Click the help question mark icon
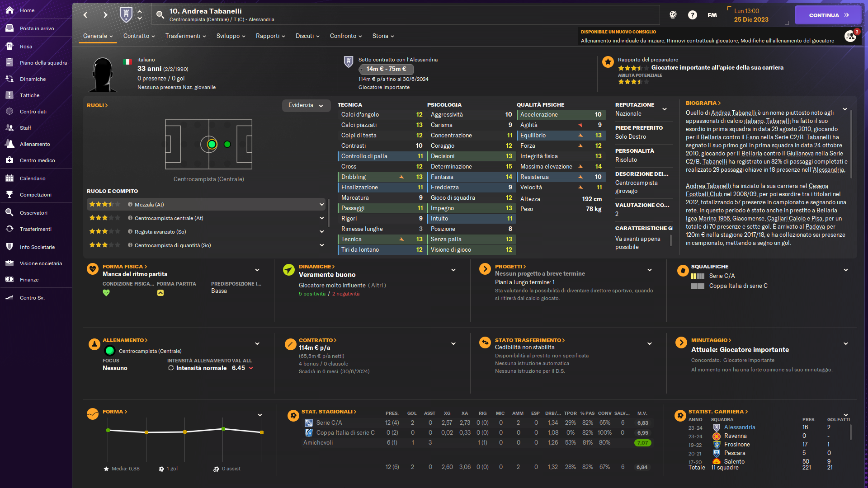 [692, 15]
